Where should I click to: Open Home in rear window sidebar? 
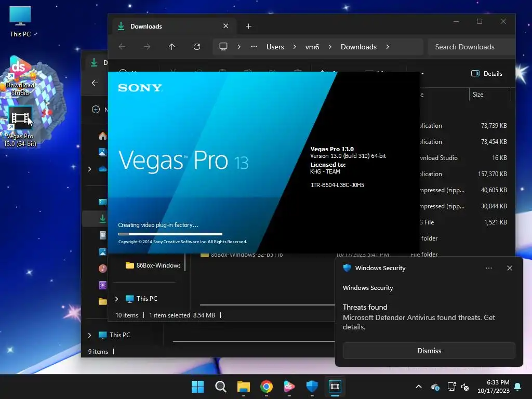[x=102, y=136]
